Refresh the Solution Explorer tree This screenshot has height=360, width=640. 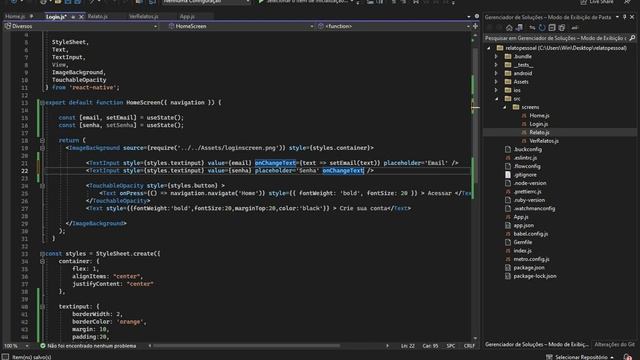542,28
